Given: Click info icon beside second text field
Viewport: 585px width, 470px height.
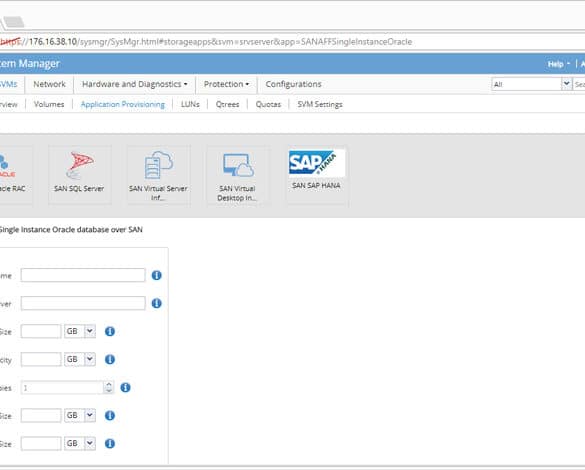Looking at the screenshot, I should 157,303.
